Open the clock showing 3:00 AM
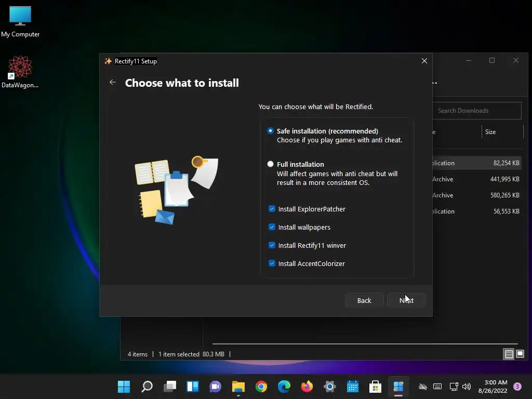The width and height of the screenshot is (532, 399). point(493,387)
